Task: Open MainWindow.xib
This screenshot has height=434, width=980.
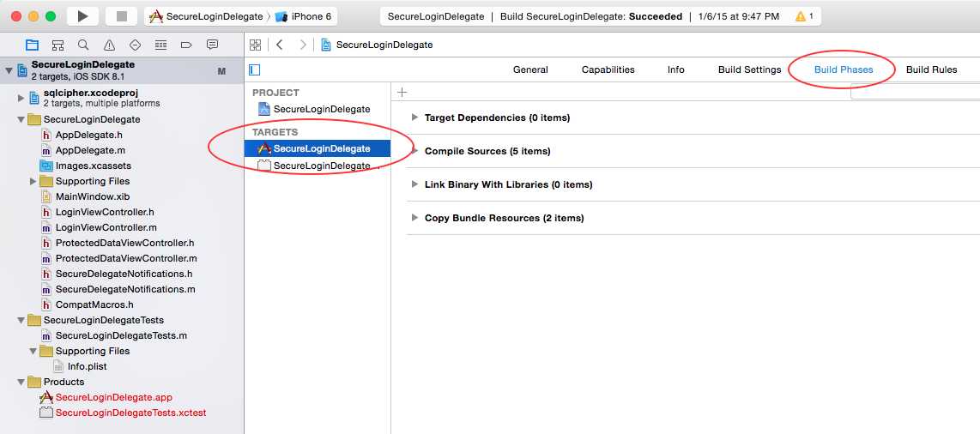Action: click(x=93, y=196)
